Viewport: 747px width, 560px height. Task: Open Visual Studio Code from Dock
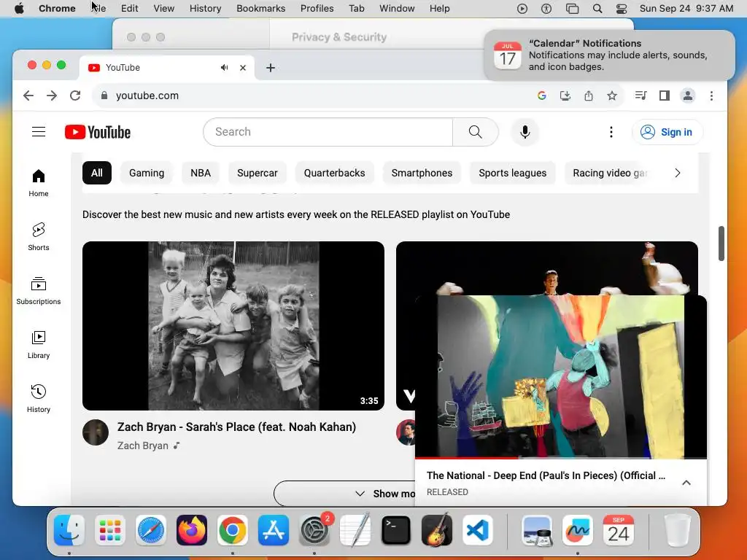[x=478, y=530]
